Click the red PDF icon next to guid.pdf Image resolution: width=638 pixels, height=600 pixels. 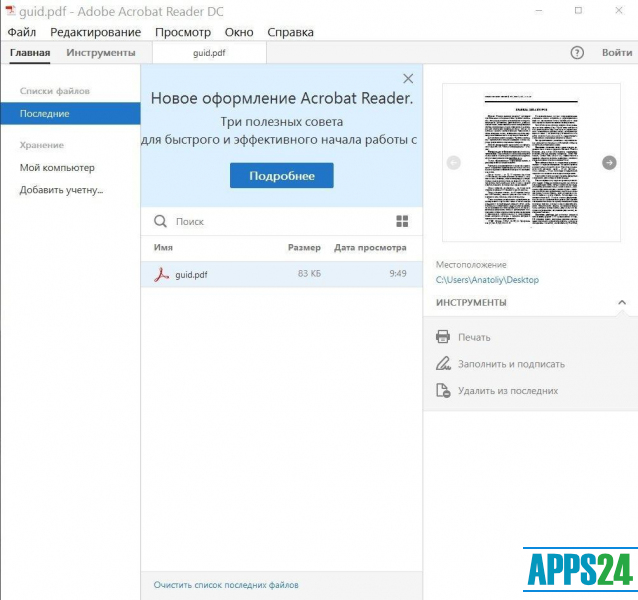click(x=162, y=275)
